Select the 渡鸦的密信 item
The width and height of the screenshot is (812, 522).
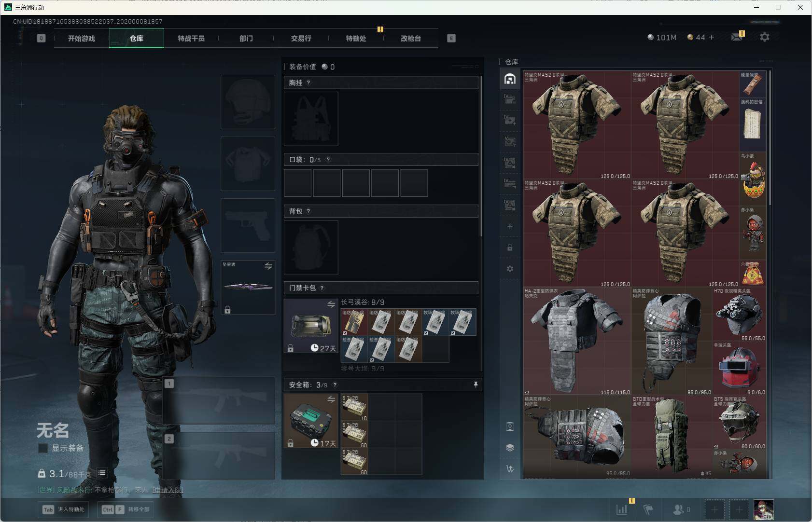click(x=753, y=125)
